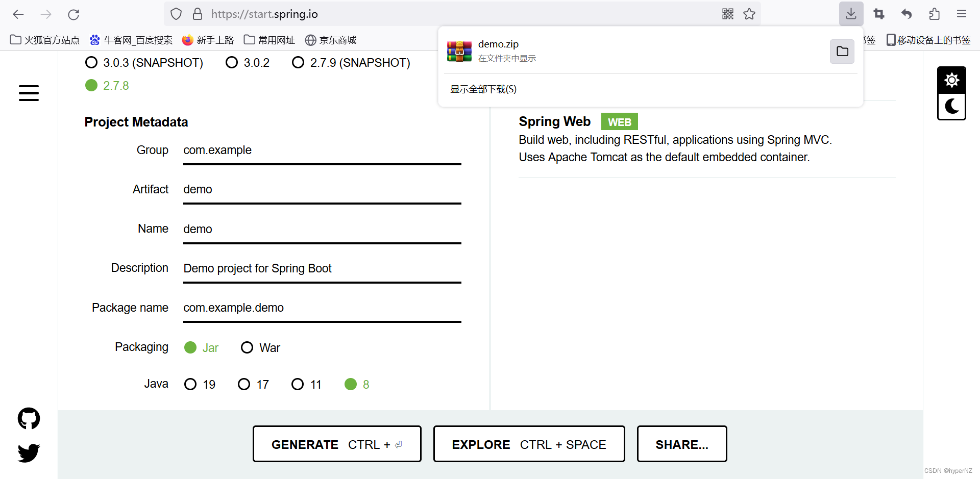Click the EXPLORE button

[x=529, y=444]
